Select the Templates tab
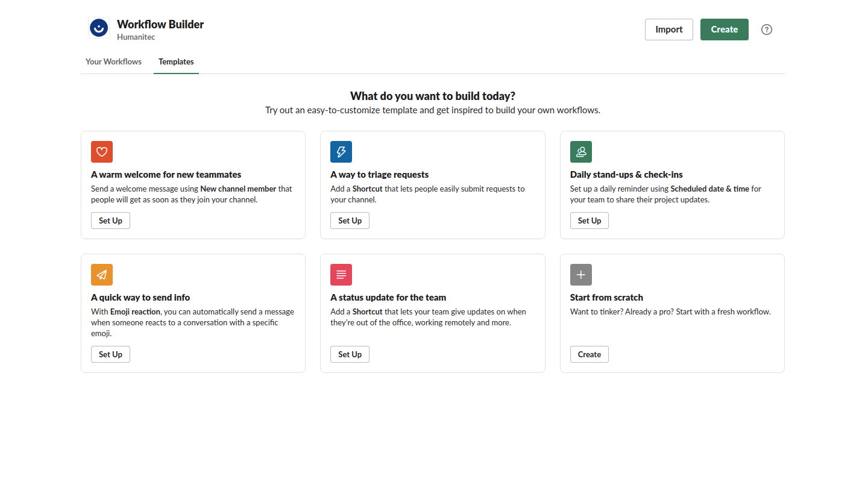The image size is (868, 488). click(176, 61)
